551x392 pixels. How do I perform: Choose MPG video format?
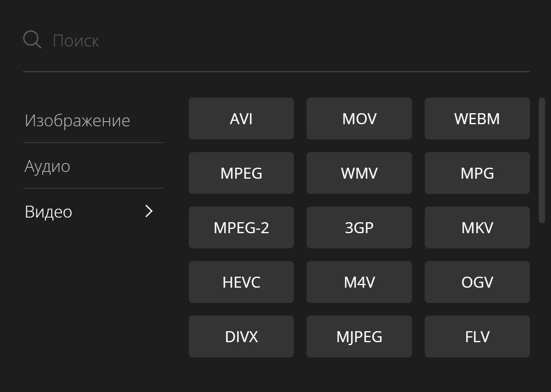[x=477, y=173]
